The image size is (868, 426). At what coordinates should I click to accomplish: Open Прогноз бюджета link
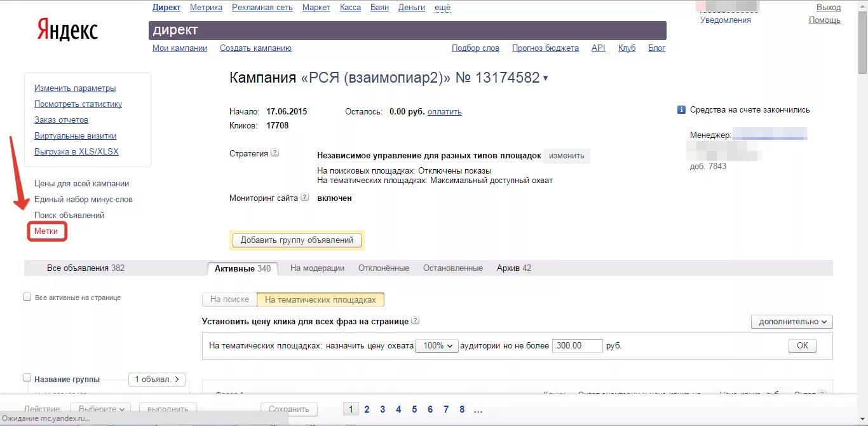pos(545,48)
